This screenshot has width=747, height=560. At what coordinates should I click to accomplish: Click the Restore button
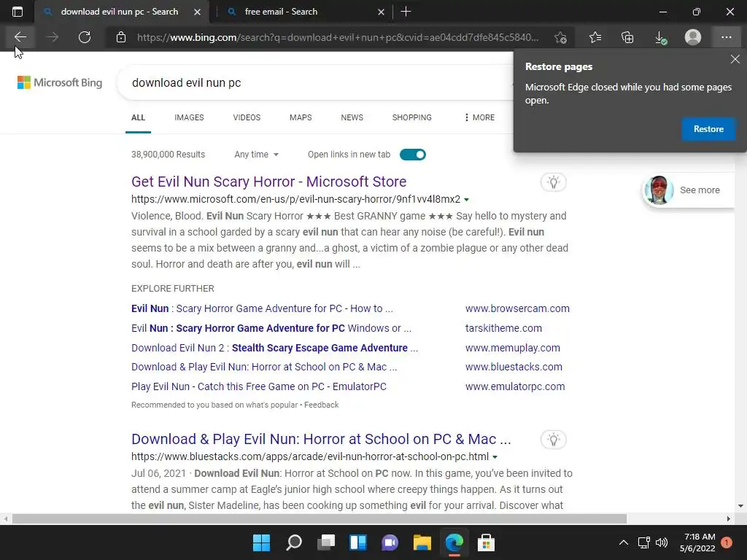click(x=708, y=129)
